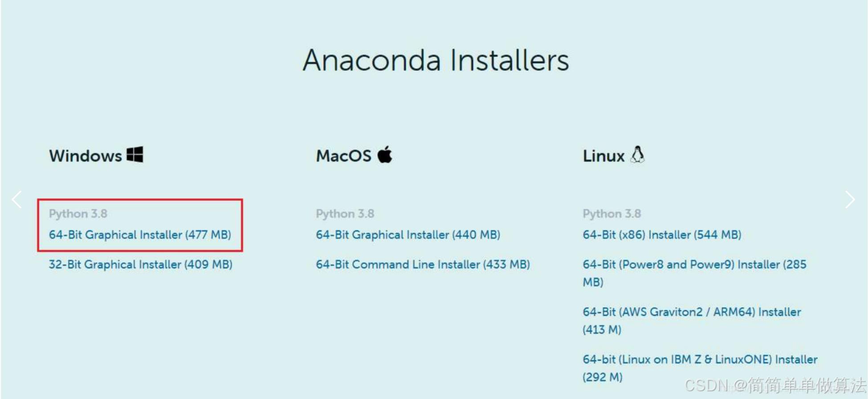Click the MacOS heading text
Image resolution: width=868 pixels, height=399 pixels.
343,156
